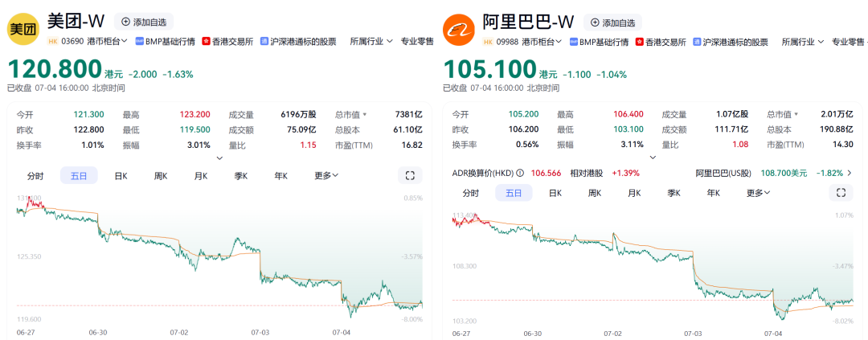868x340 pixels.
Task: Click the 香港交易所 badge for Alibaba
Action: [661, 42]
